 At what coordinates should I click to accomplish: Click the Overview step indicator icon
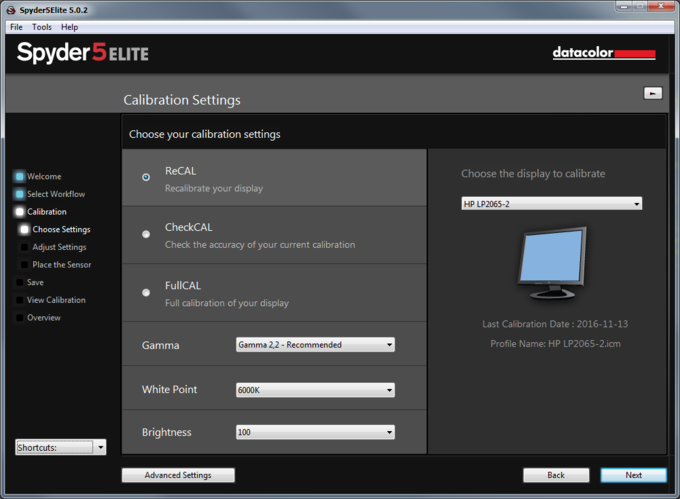tap(19, 318)
